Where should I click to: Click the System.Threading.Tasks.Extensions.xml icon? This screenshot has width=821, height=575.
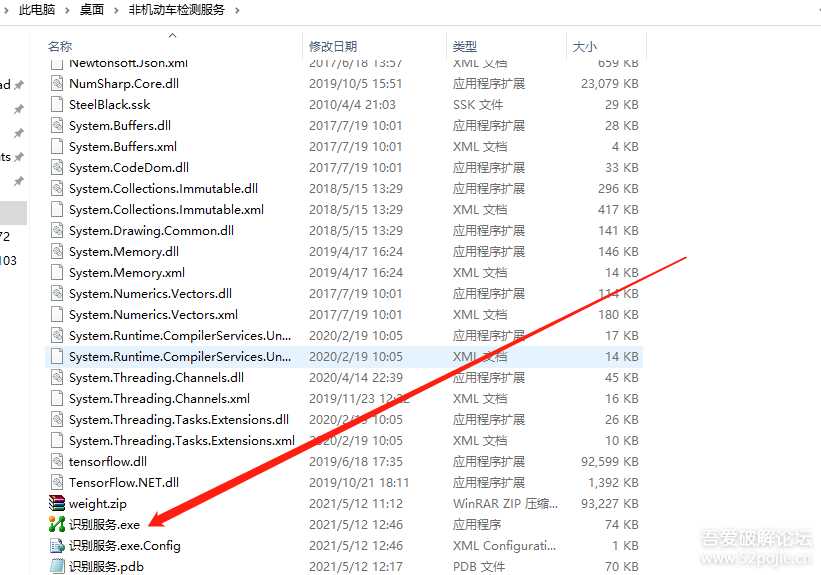[57, 440]
